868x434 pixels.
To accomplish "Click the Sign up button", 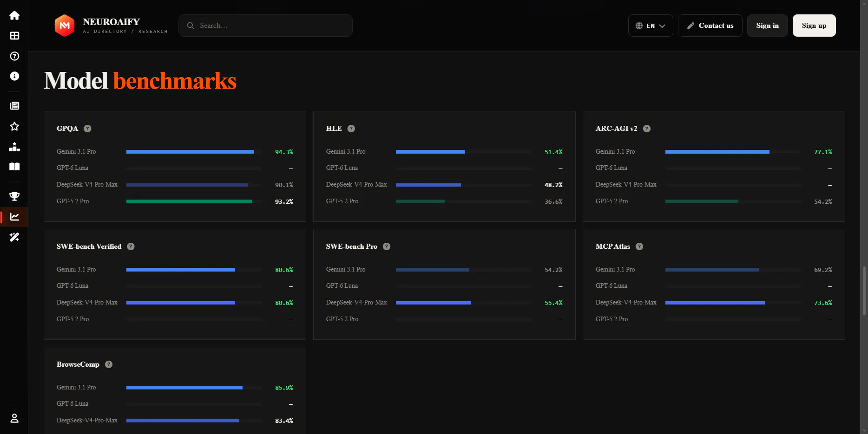I will (814, 26).
